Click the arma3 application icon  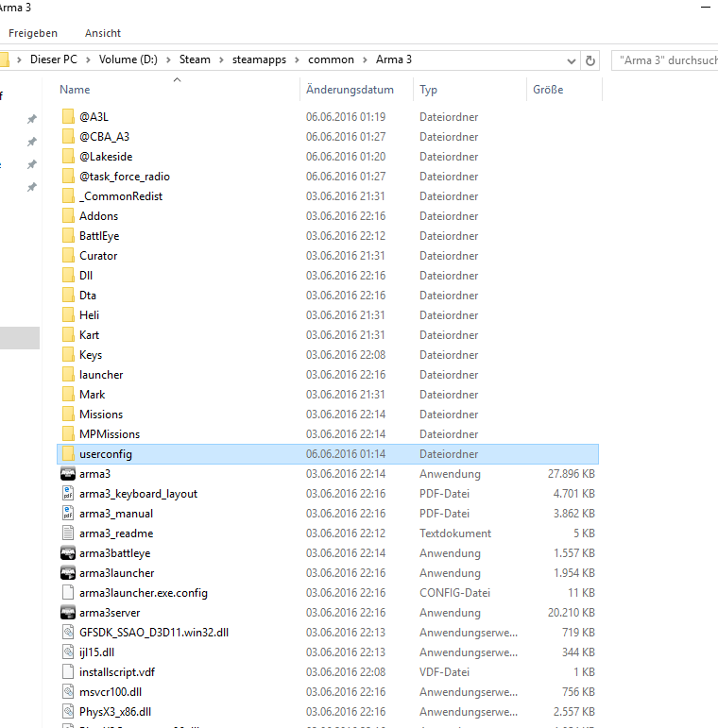(x=67, y=474)
